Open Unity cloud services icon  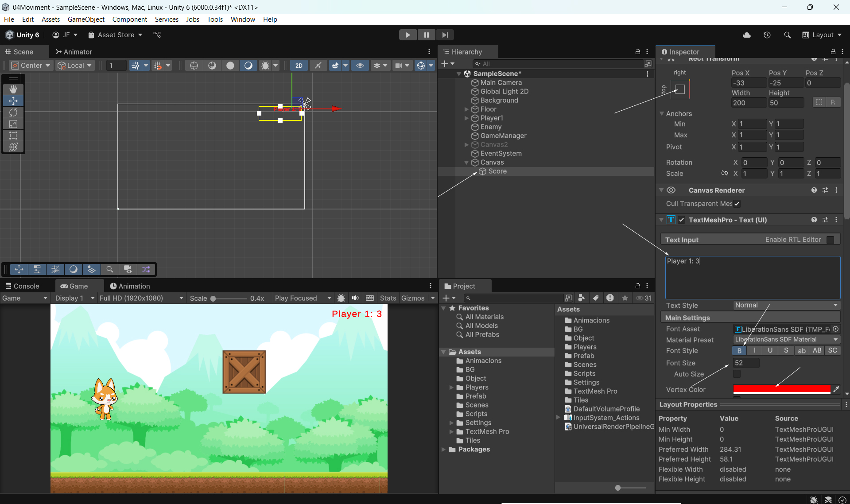(x=747, y=35)
